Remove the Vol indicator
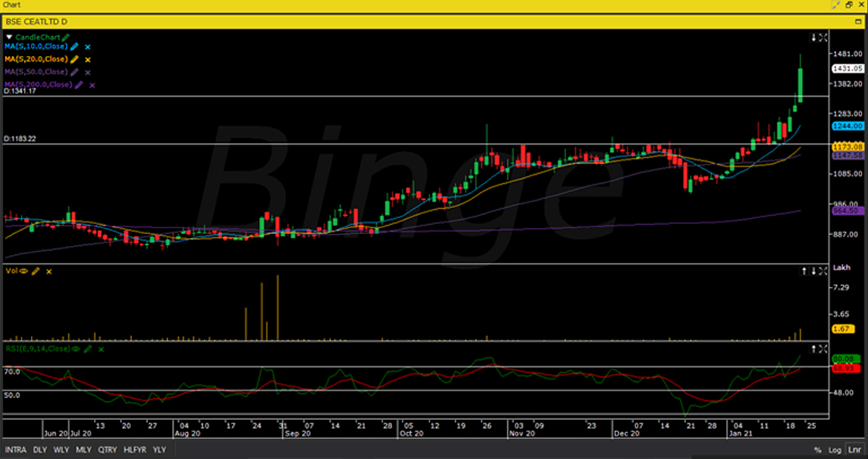 [48, 272]
